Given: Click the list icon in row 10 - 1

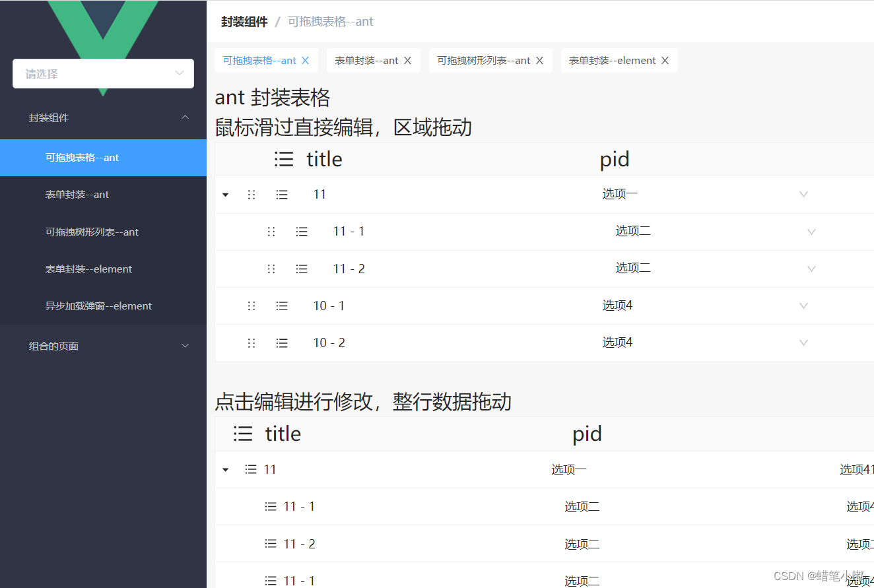Looking at the screenshot, I should pyautogui.click(x=282, y=306).
